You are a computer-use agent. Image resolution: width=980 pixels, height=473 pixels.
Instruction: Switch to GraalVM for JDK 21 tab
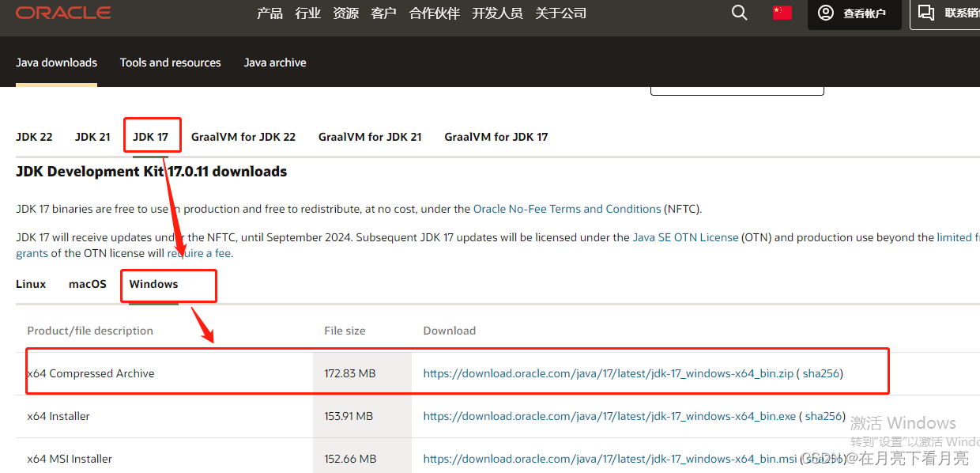point(370,137)
